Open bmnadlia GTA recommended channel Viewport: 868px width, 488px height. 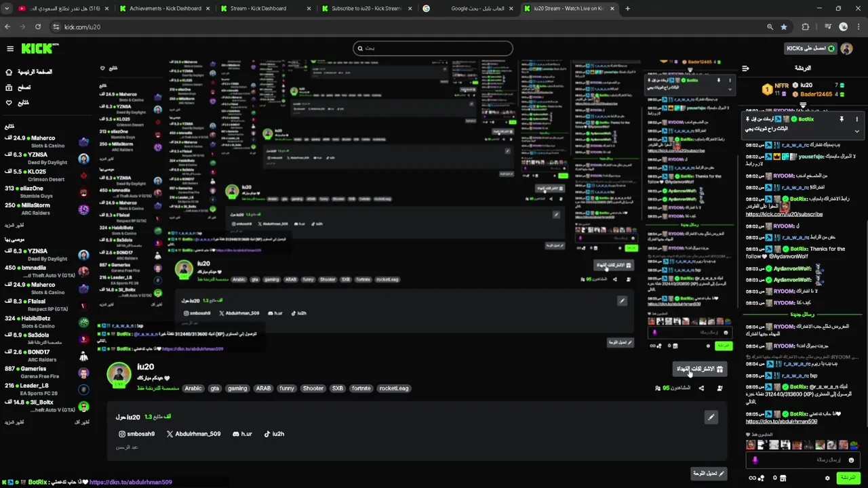click(x=46, y=271)
